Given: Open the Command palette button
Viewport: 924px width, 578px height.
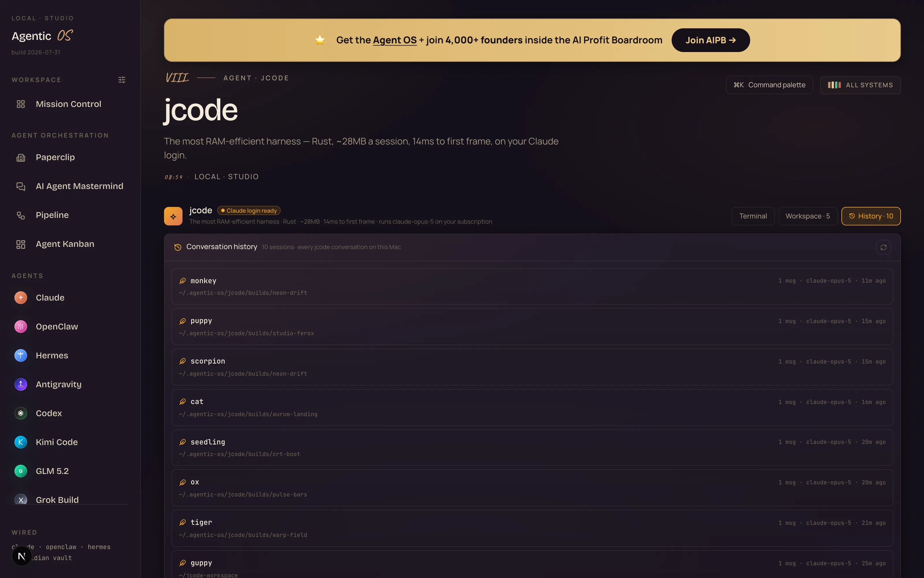Looking at the screenshot, I should 769,85.
